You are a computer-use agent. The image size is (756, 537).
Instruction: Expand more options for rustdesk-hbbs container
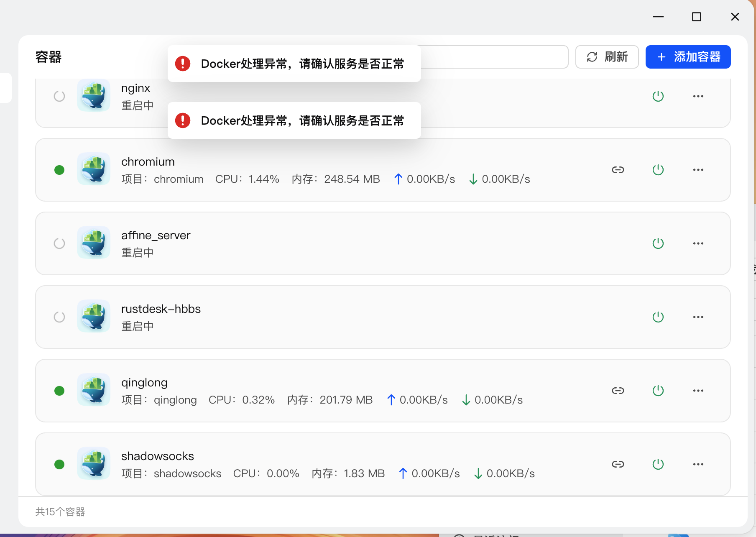click(698, 317)
